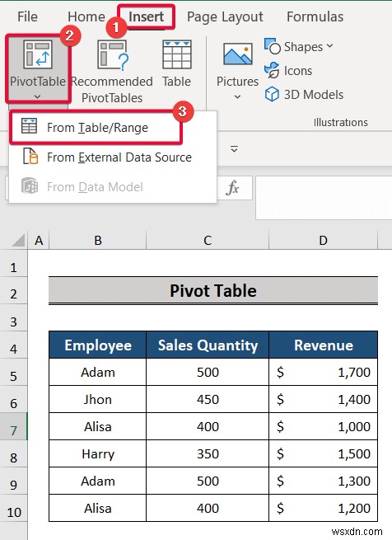392x540 pixels.
Task: Select Alisa in row 10
Action: tap(98, 508)
